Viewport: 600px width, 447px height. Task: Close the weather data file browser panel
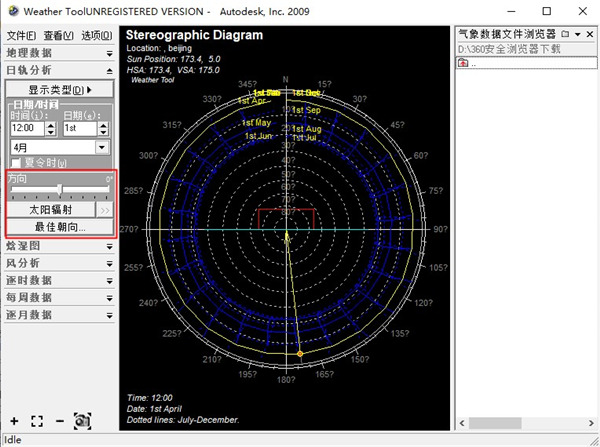[x=592, y=34]
